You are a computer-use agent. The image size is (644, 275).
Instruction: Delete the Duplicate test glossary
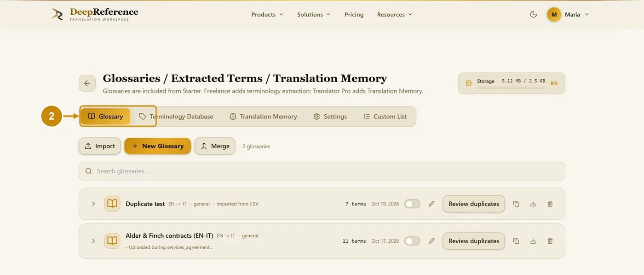[550, 204]
